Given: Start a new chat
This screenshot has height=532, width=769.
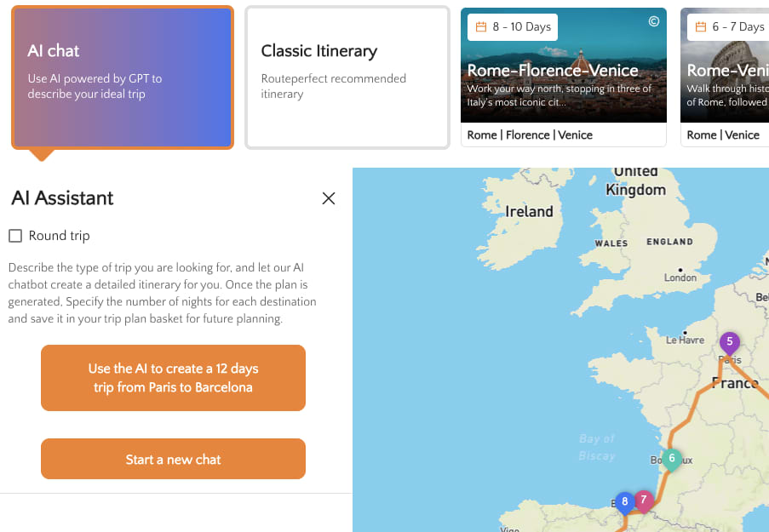Looking at the screenshot, I should (x=173, y=459).
